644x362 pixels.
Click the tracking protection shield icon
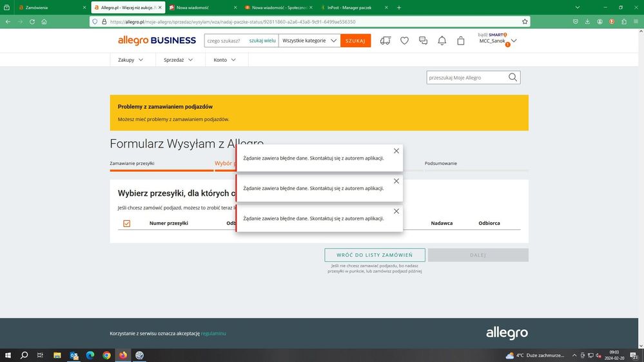tap(95, 21)
